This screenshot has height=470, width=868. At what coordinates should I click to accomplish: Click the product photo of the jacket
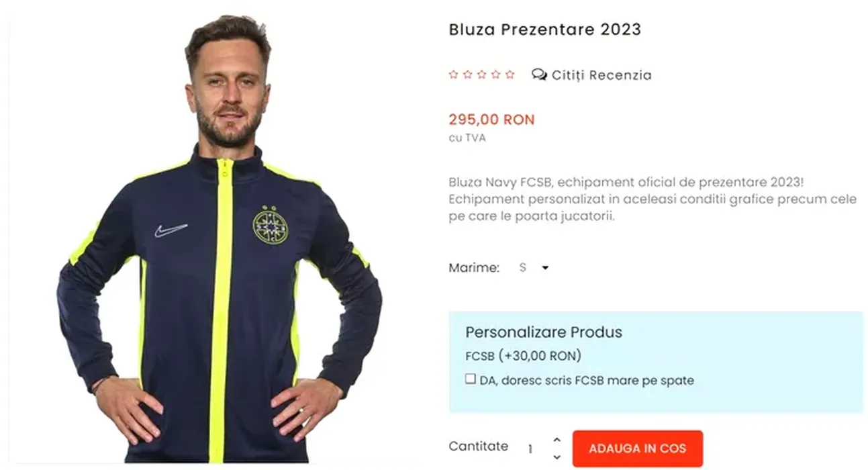click(220, 238)
